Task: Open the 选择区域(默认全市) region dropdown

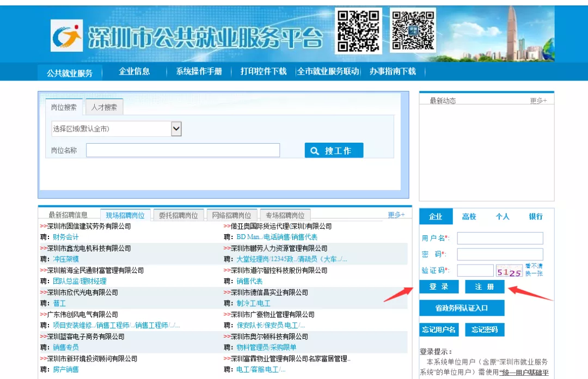Action: click(175, 129)
